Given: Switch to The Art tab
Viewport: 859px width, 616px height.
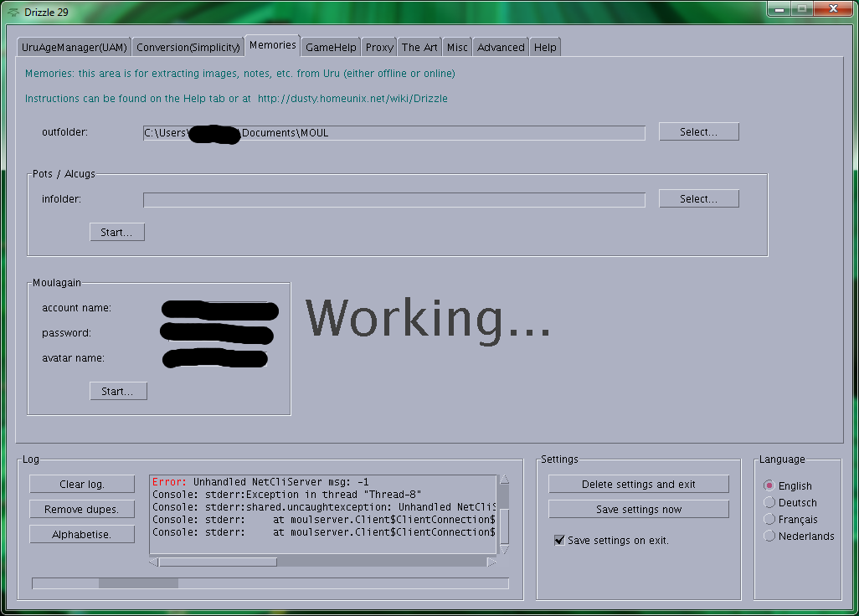Looking at the screenshot, I should [x=419, y=47].
